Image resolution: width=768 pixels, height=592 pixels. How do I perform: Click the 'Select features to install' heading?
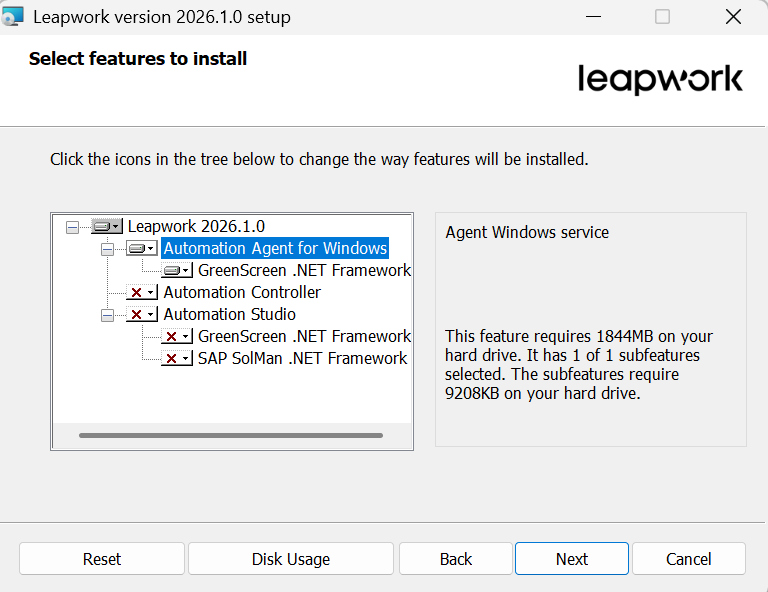click(x=138, y=59)
